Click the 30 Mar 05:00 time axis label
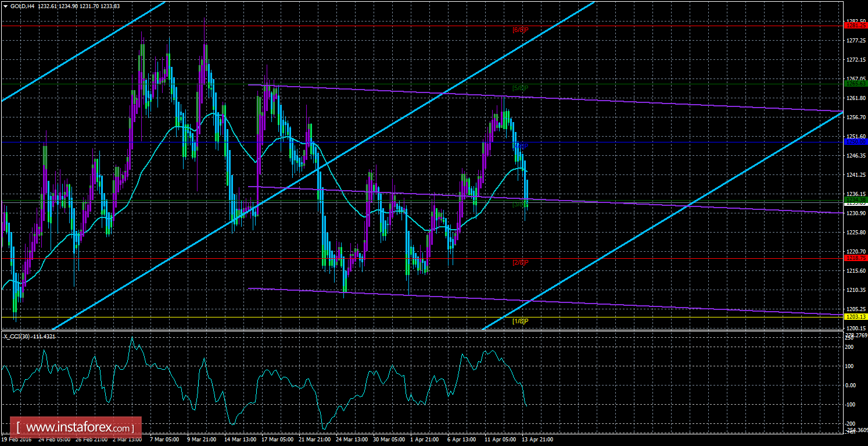 point(390,440)
